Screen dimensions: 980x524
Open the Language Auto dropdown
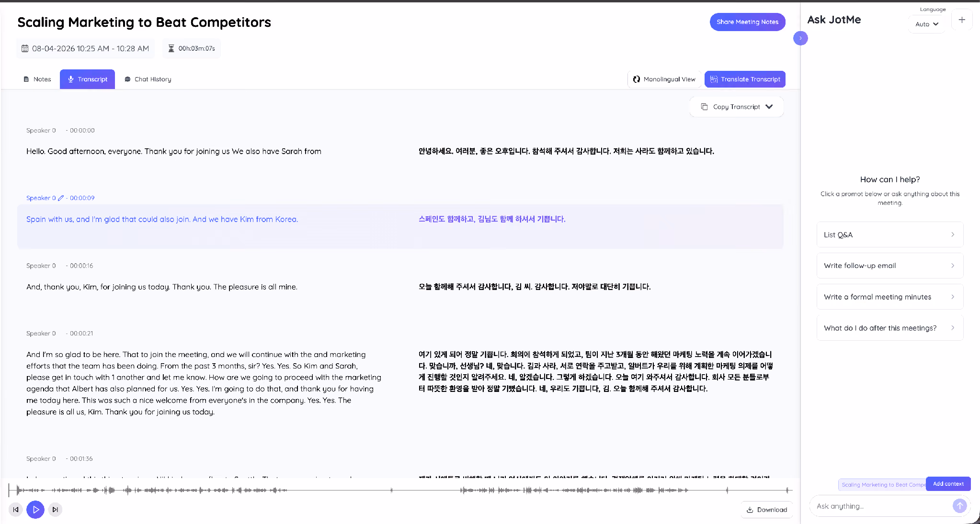pyautogui.click(x=927, y=24)
